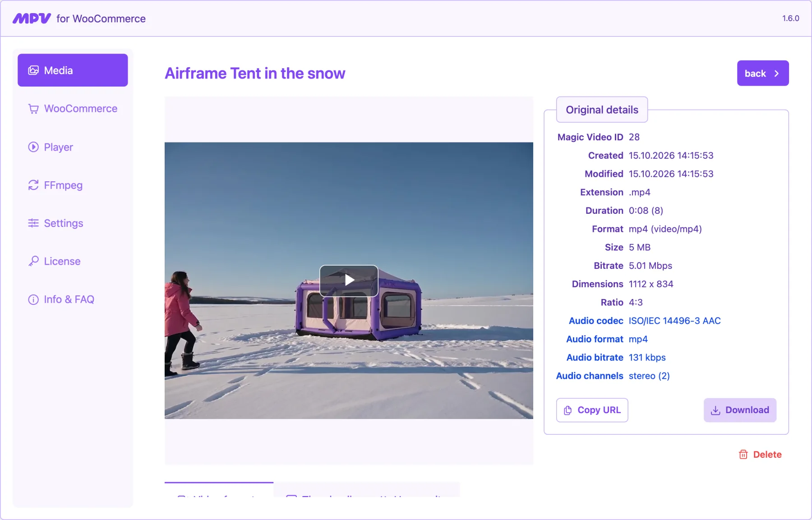812x520 pixels.
Task: Click Audio codec ISO/IEC 14496-3 AAC
Action: pos(675,321)
